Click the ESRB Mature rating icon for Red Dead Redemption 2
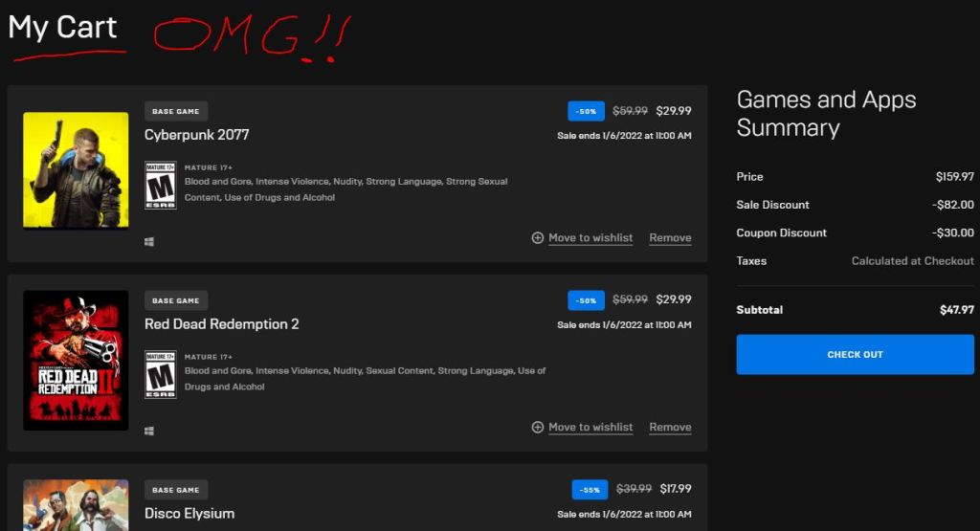This screenshot has height=531, width=980. click(x=160, y=374)
